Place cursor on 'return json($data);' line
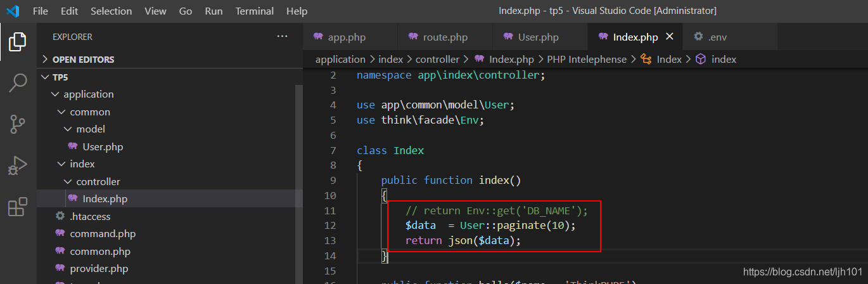The height and width of the screenshot is (284, 868). tap(463, 241)
